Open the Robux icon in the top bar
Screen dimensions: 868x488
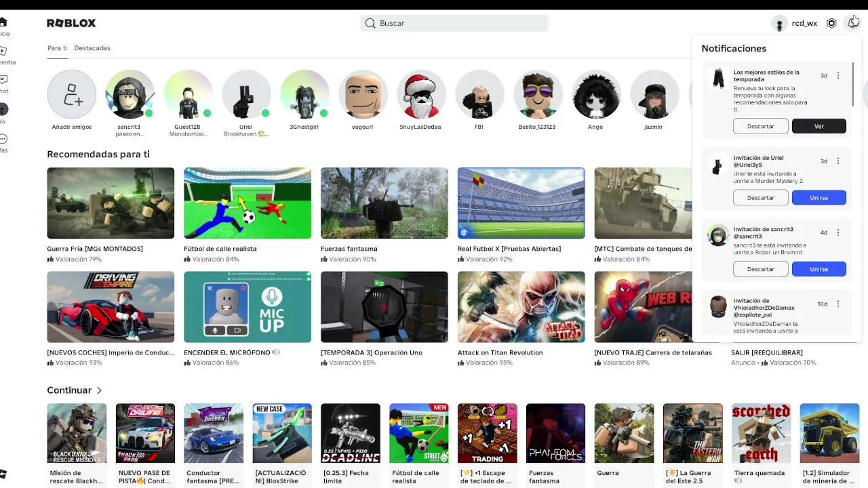pyautogui.click(x=831, y=23)
